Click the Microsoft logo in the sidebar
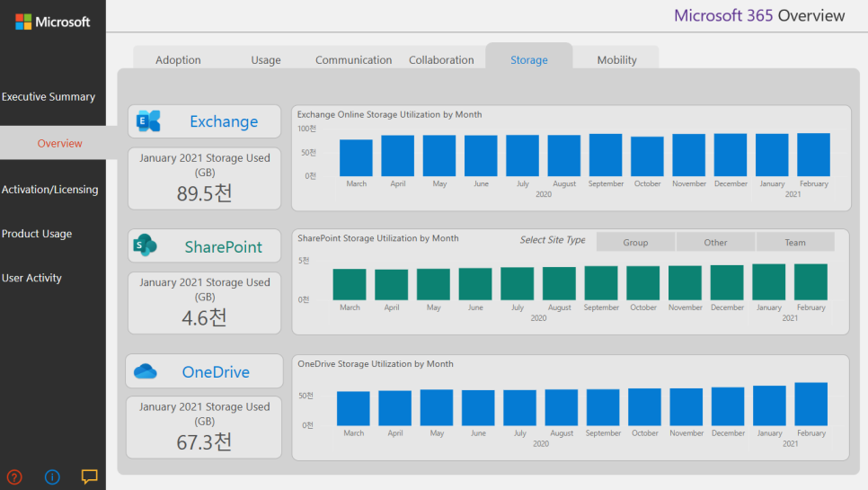This screenshot has height=490, width=868. click(x=53, y=22)
